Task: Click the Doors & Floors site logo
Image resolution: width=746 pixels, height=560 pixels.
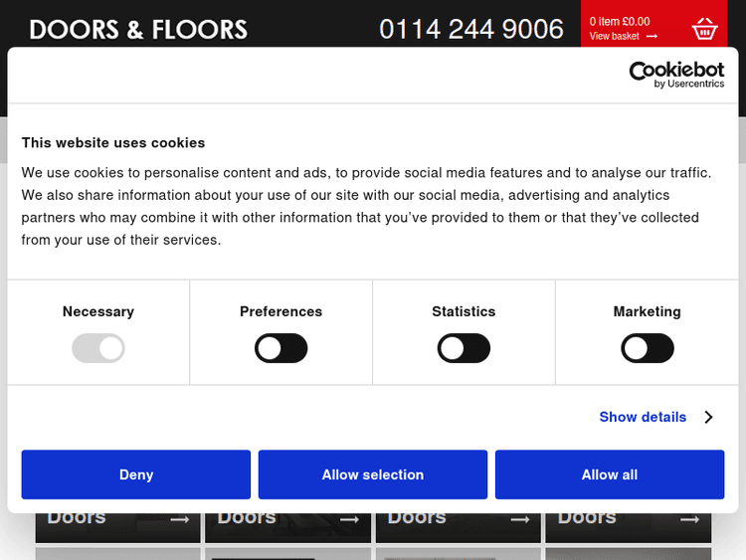Action: (138, 30)
